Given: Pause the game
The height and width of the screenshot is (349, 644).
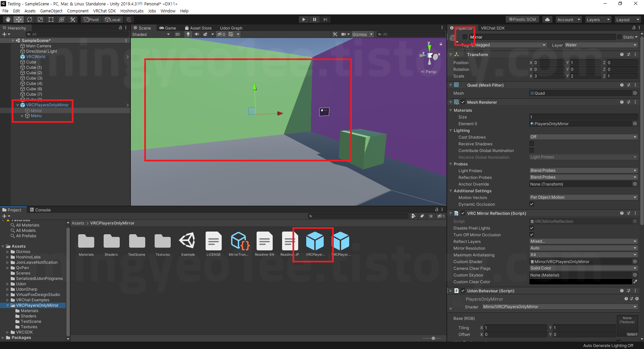Looking at the screenshot, I should click(314, 19).
